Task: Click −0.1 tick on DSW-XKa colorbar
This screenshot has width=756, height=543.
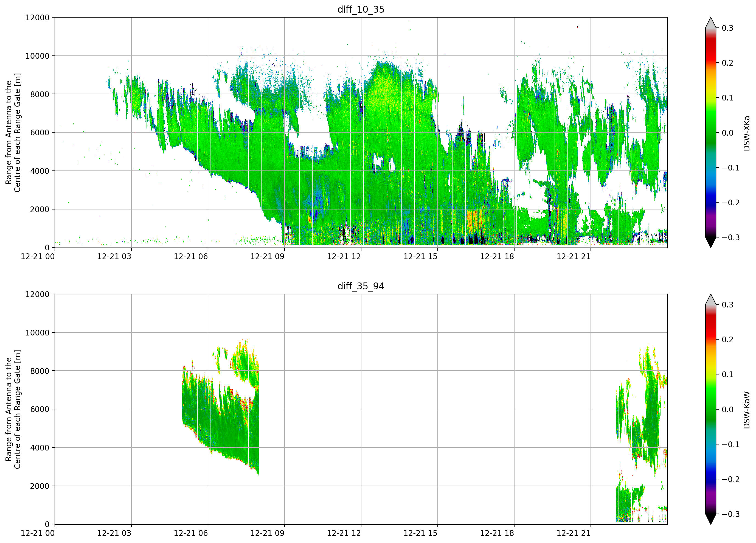Action: [731, 168]
